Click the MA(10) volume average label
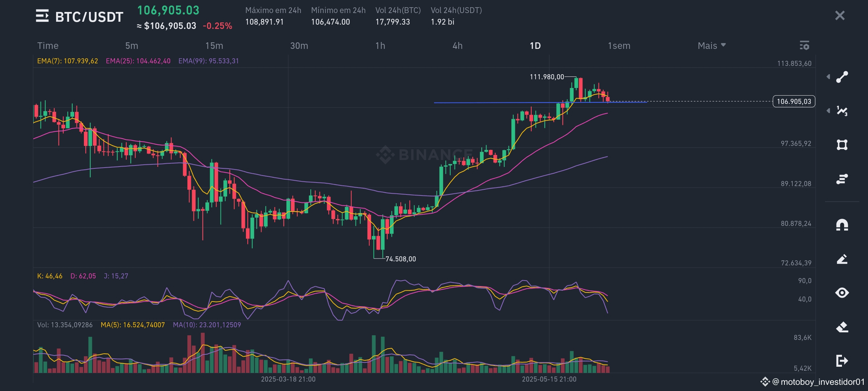868x391 pixels. pyautogui.click(x=207, y=325)
